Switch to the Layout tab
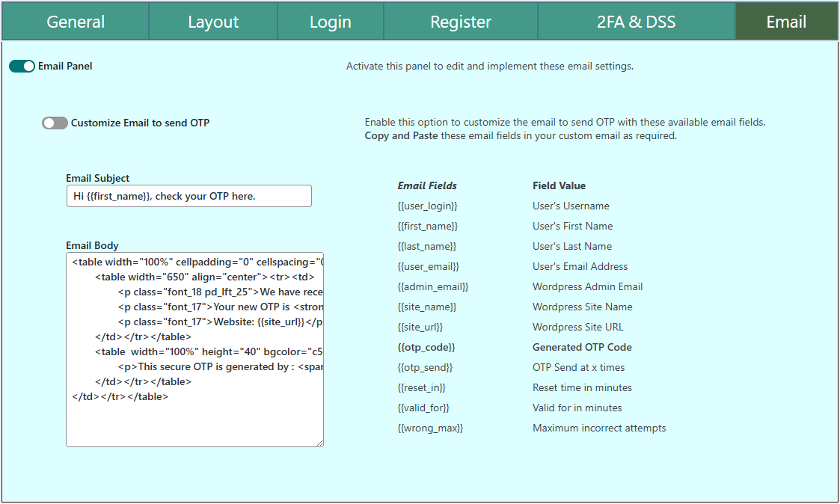The width and height of the screenshot is (840, 504). point(213,22)
